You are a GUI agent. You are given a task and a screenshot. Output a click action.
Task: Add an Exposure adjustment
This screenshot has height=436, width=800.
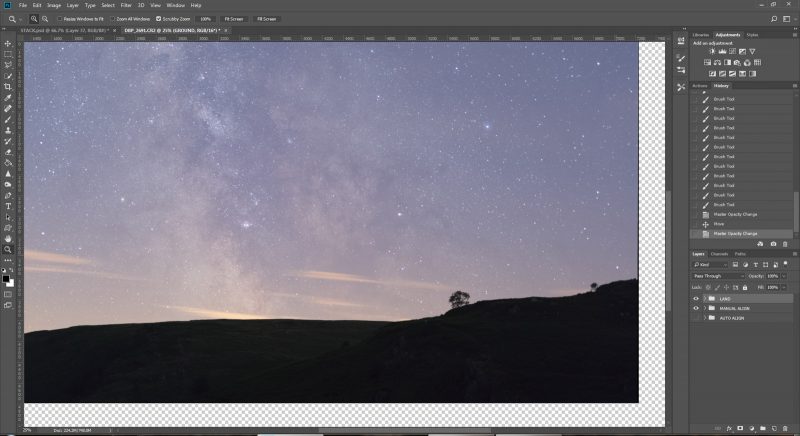[742, 52]
